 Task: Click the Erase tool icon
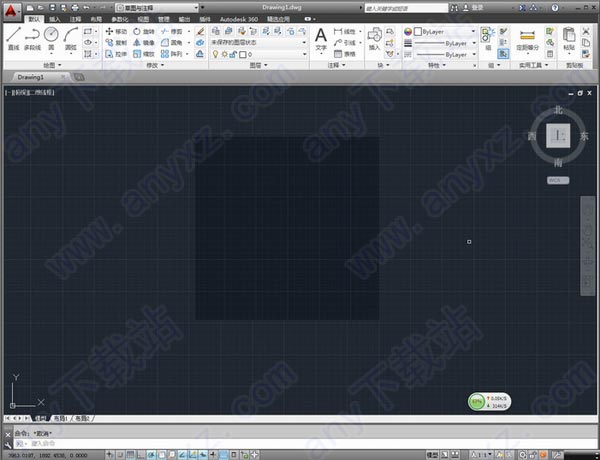click(200, 31)
